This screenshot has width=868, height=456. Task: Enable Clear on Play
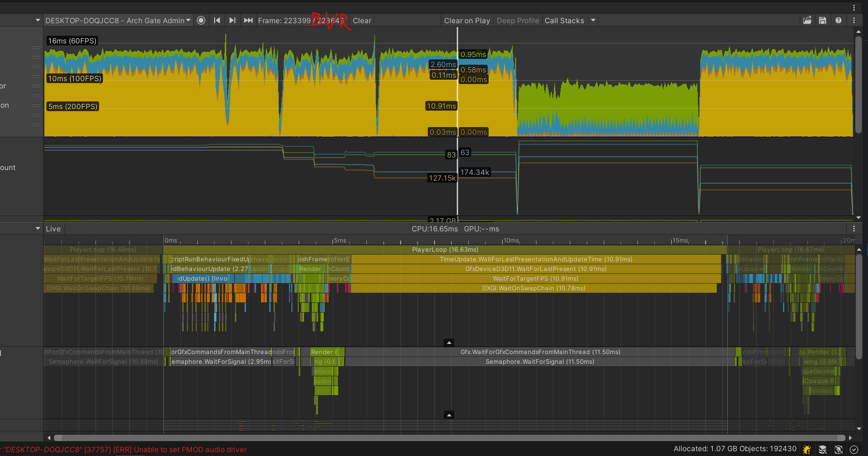(466, 20)
